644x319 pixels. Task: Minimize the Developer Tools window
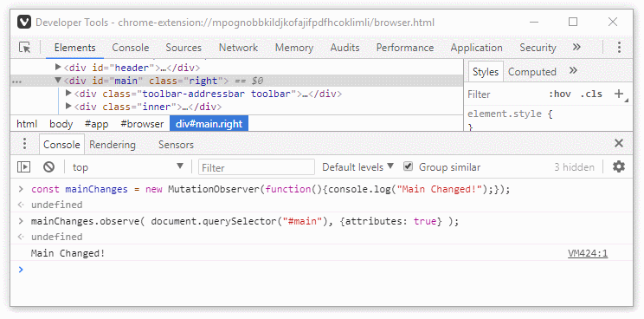click(534, 22)
